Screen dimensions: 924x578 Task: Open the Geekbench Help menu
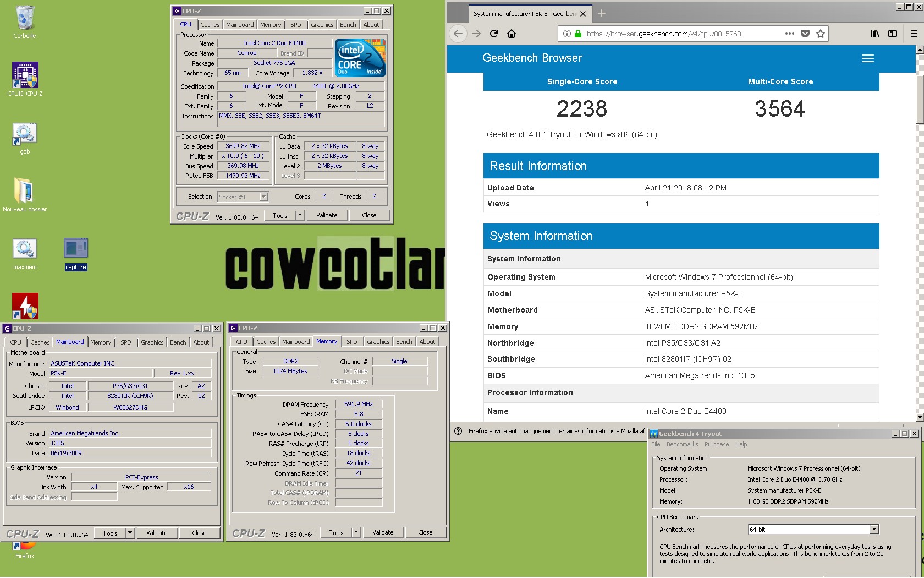pos(741,444)
